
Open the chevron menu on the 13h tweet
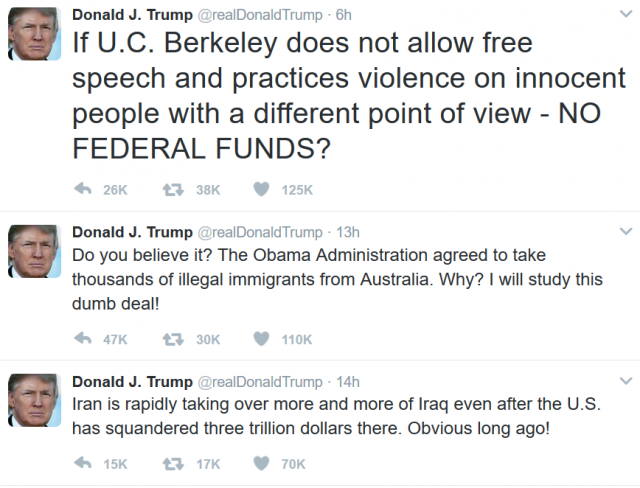point(625,232)
